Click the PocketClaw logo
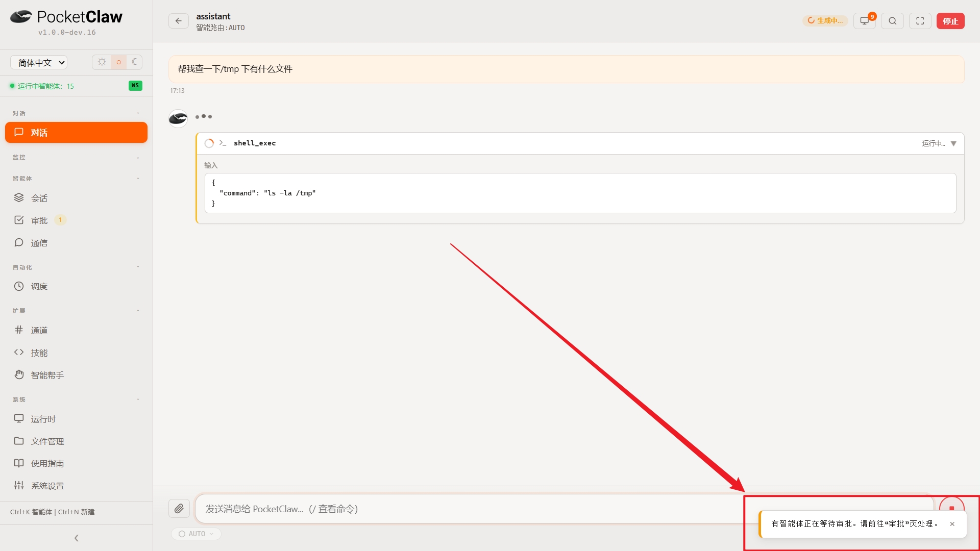This screenshot has width=980, height=551. coord(66,17)
